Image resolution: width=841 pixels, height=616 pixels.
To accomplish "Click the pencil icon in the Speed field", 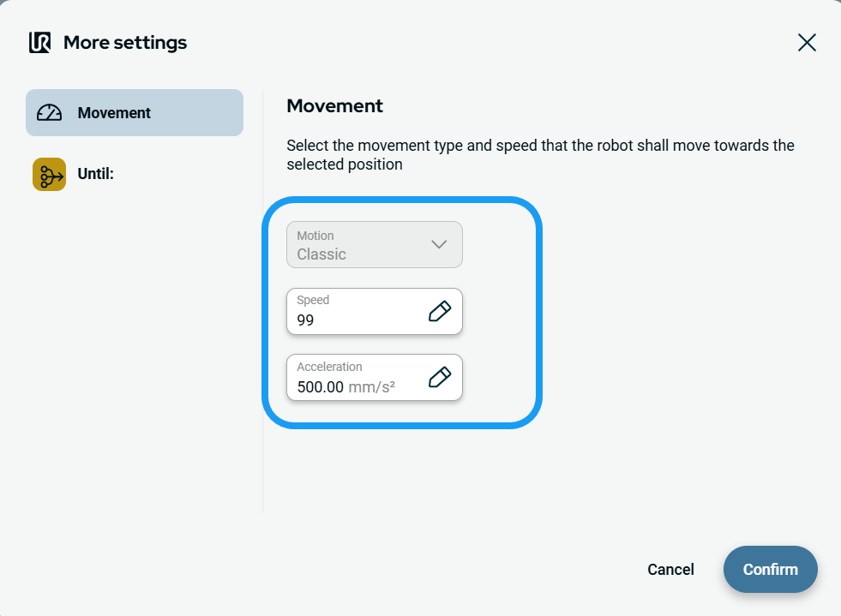I will pyautogui.click(x=439, y=311).
